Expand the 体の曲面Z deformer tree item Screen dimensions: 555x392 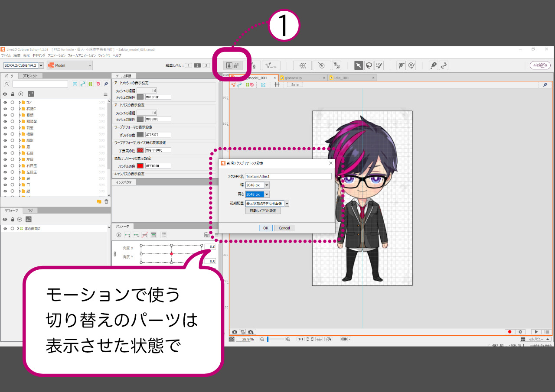(18, 228)
